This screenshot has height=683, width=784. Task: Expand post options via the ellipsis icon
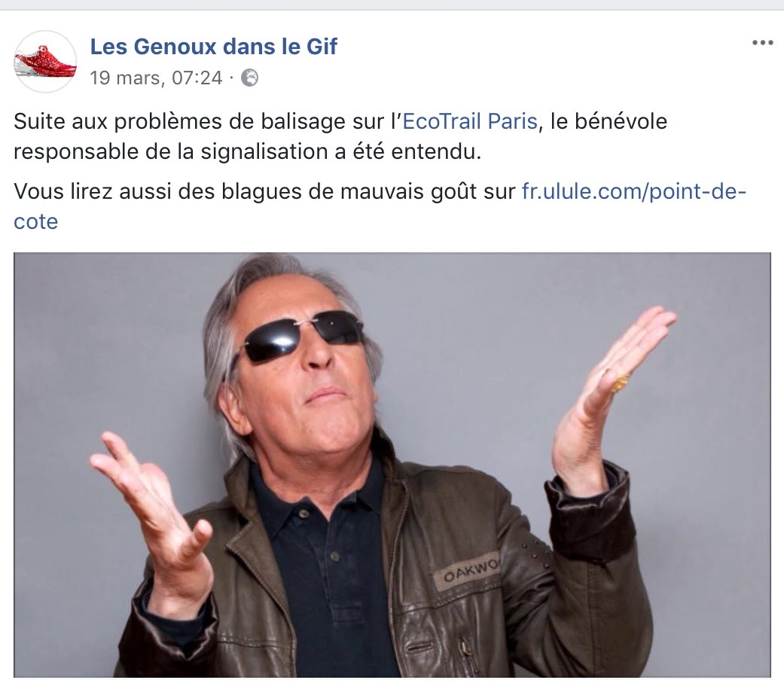point(762,43)
